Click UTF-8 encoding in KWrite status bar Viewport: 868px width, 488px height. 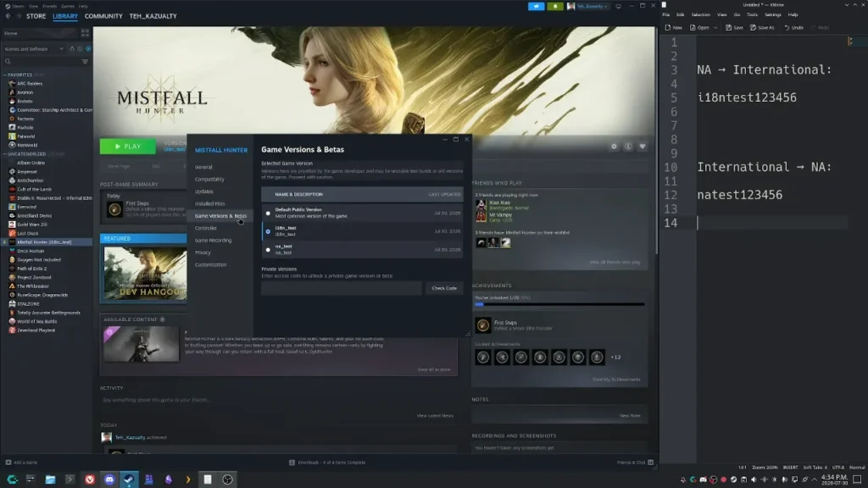point(838,468)
